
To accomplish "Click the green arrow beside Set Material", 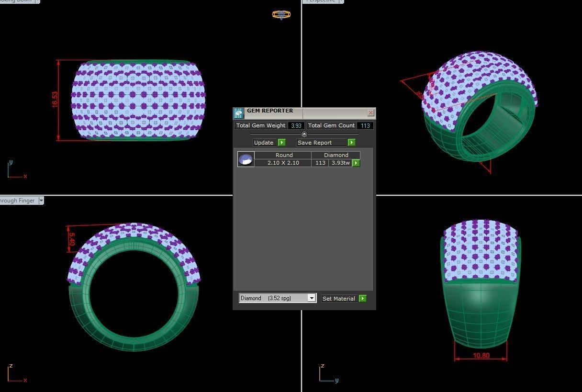I will tap(363, 299).
